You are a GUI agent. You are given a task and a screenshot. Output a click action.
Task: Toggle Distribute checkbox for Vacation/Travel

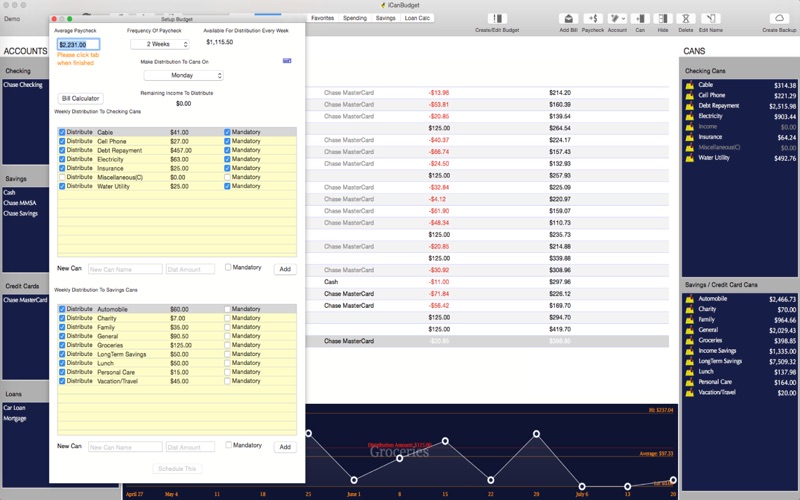(x=62, y=381)
